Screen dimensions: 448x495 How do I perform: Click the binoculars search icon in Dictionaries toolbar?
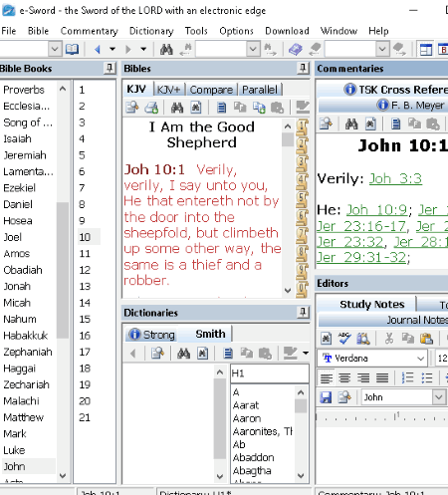point(183,354)
